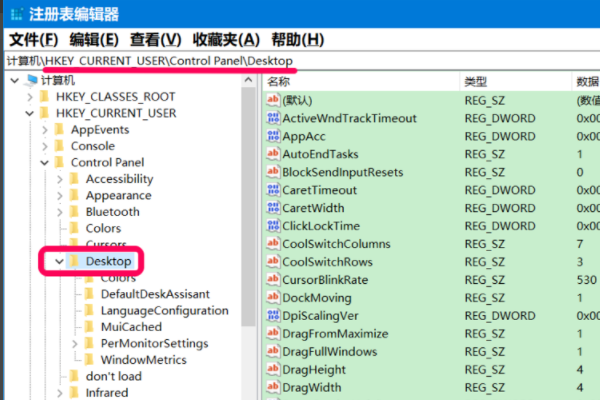
Task: Open the 收藏夹(A) menu
Action: [226, 40]
